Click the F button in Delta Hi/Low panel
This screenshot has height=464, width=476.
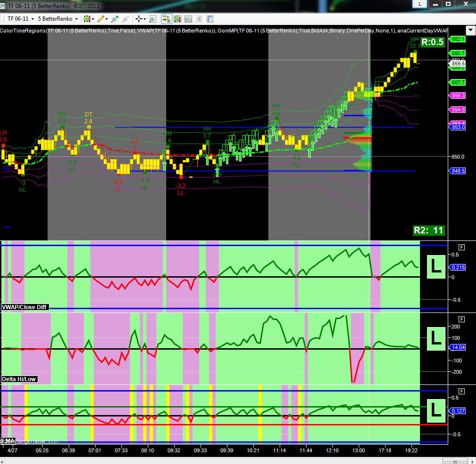[x=462, y=319]
